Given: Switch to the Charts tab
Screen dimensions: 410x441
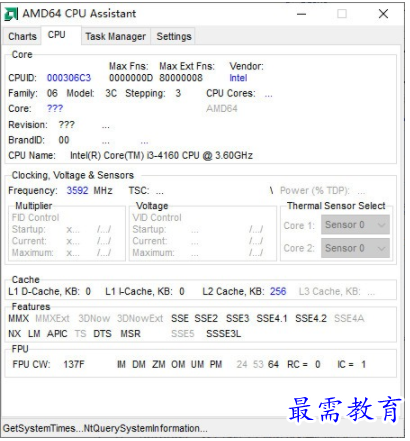Looking at the screenshot, I should tap(22, 36).
